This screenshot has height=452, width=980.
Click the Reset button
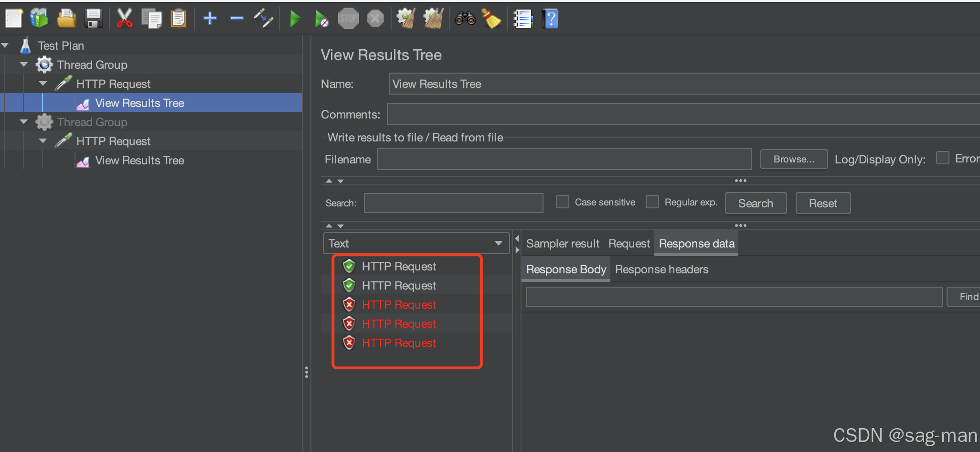(823, 203)
